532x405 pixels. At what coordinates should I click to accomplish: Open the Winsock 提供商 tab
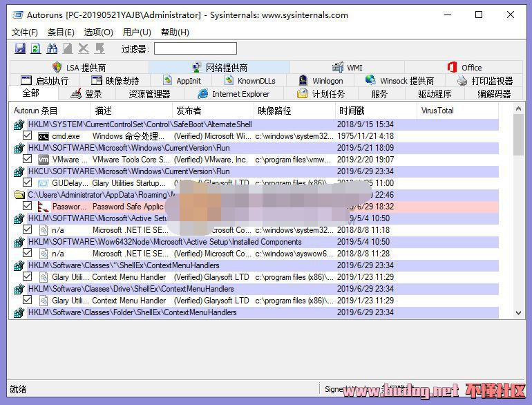399,81
